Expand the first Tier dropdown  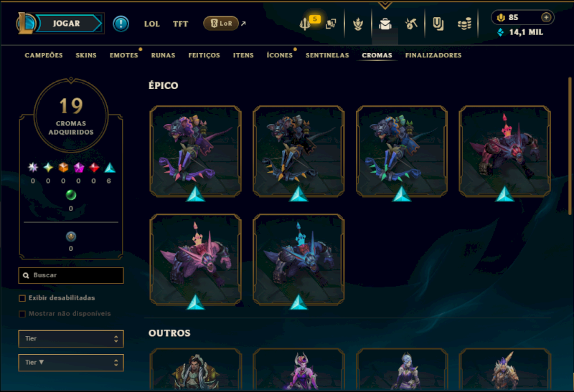point(71,339)
